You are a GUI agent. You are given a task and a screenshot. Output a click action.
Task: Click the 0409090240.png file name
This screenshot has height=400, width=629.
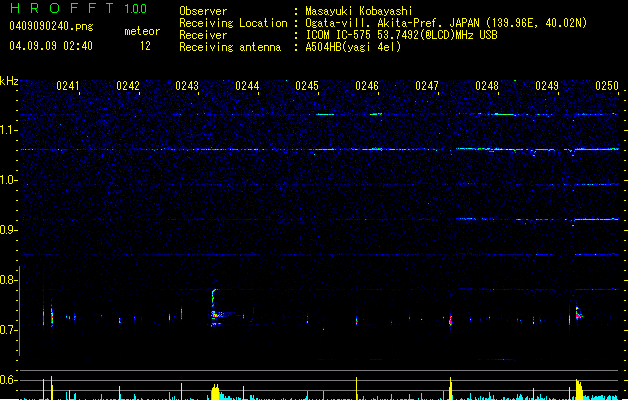point(39,26)
